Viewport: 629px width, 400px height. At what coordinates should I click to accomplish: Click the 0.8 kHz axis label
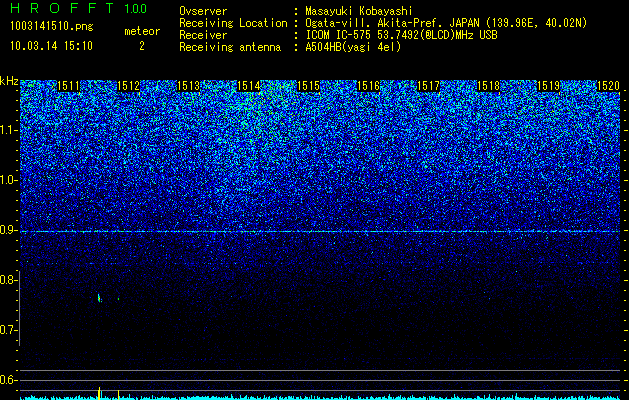tap(8, 280)
